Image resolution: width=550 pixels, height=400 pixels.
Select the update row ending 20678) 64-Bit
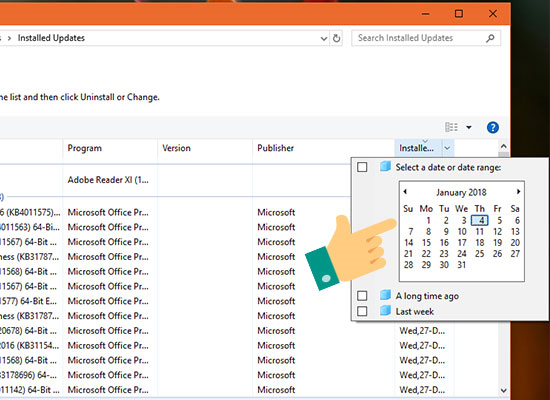(227, 331)
